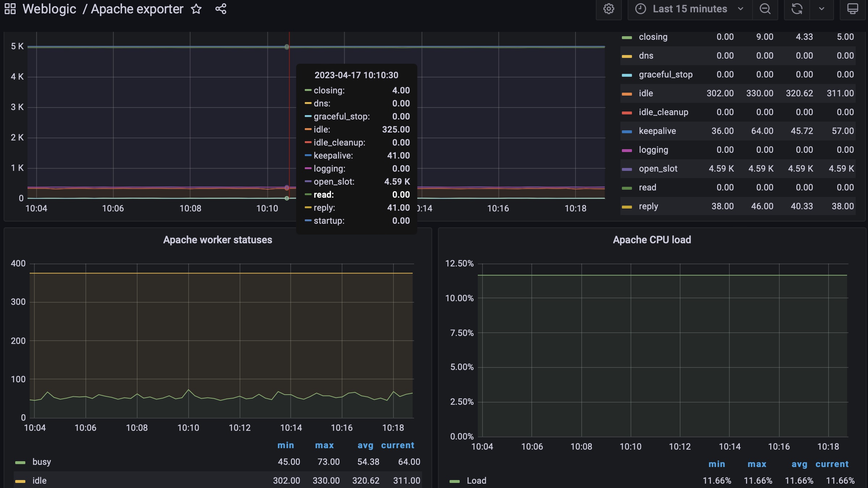Click the Apache exporter dashboard title
The image size is (868, 488).
pos(137,9)
